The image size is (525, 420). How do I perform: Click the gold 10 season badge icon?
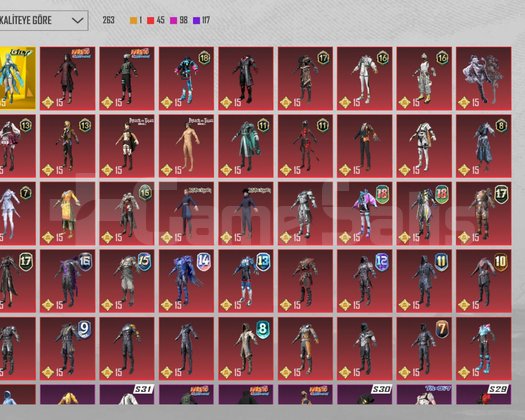(x=500, y=261)
